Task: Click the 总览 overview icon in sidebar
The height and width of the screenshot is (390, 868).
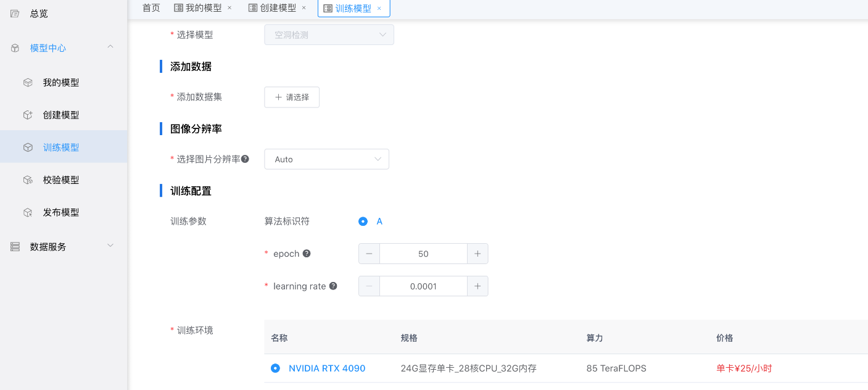Action: point(15,14)
